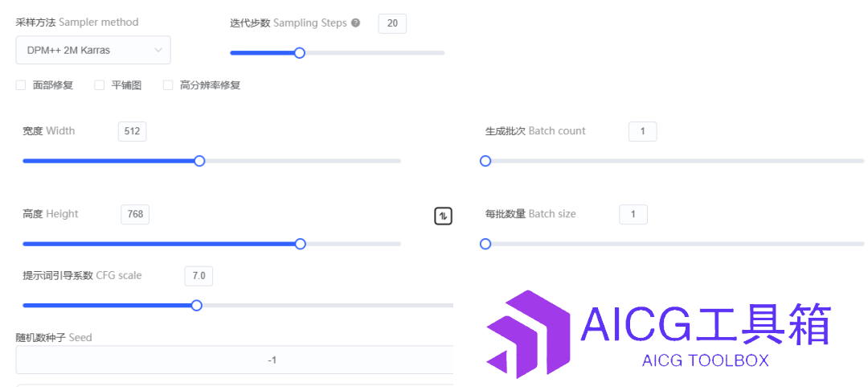Click the 宽度 Width label
The width and height of the screenshot is (868, 387).
pyautogui.click(x=49, y=131)
